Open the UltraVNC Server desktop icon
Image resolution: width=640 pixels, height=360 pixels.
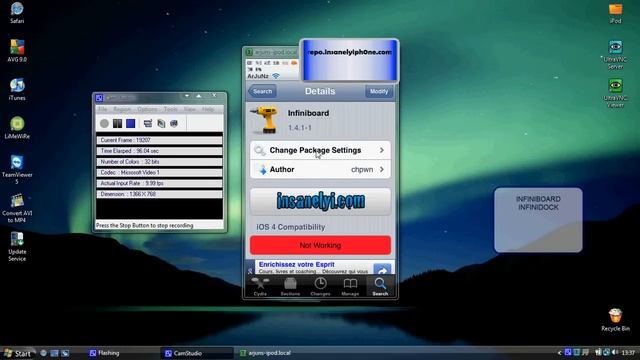click(616, 55)
